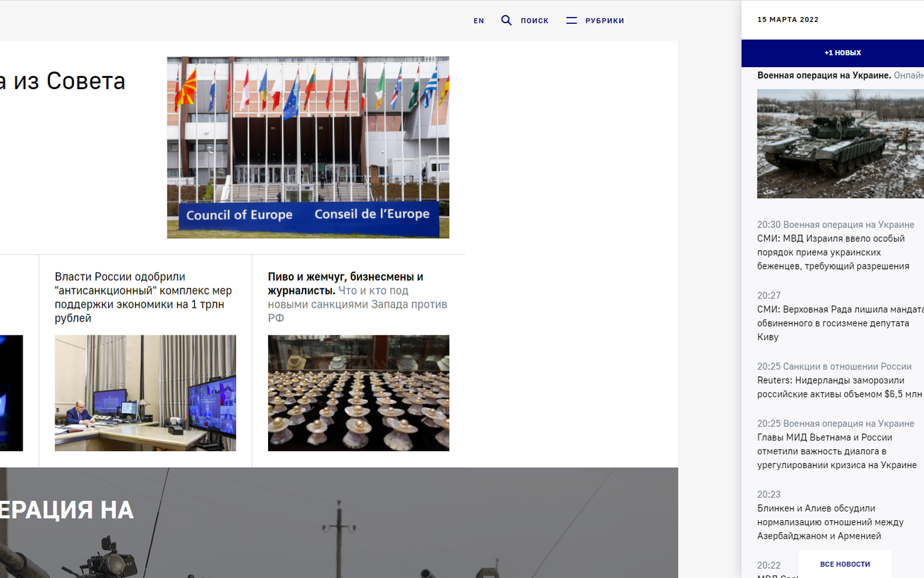924x578 pixels.
Task: Open 20:23 news about Блинкен и Алиев
Action: tap(830, 522)
